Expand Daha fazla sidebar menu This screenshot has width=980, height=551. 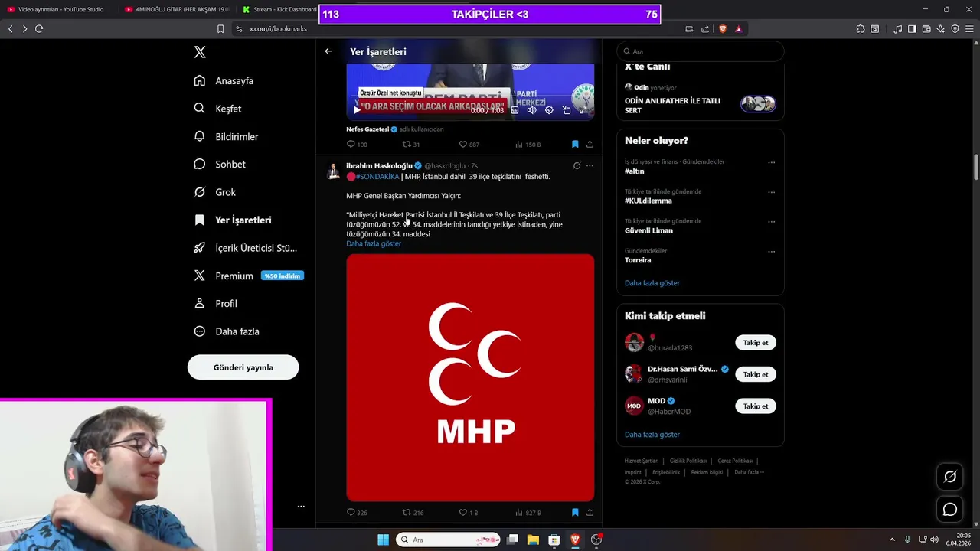coord(226,331)
